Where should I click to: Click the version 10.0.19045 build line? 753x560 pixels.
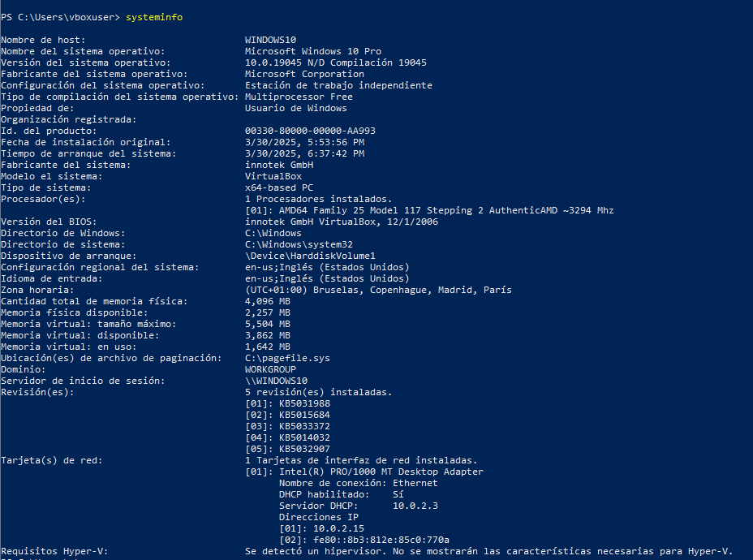[336, 63]
